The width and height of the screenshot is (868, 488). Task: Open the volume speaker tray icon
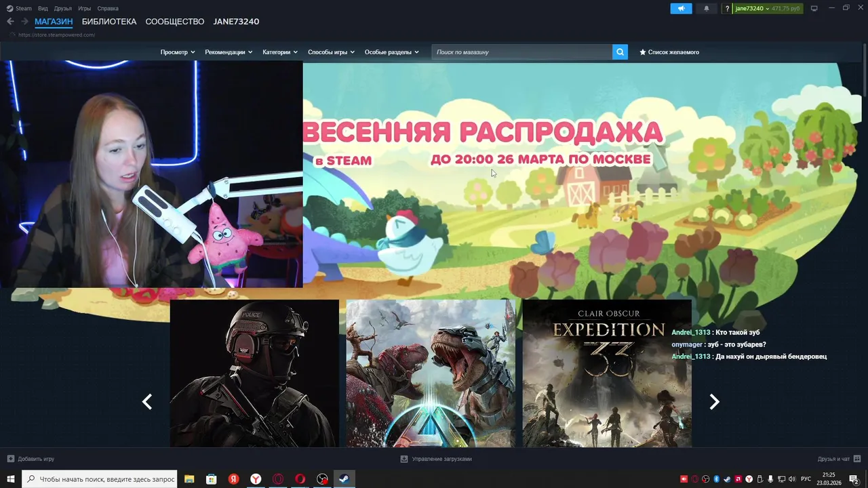pos(792,479)
